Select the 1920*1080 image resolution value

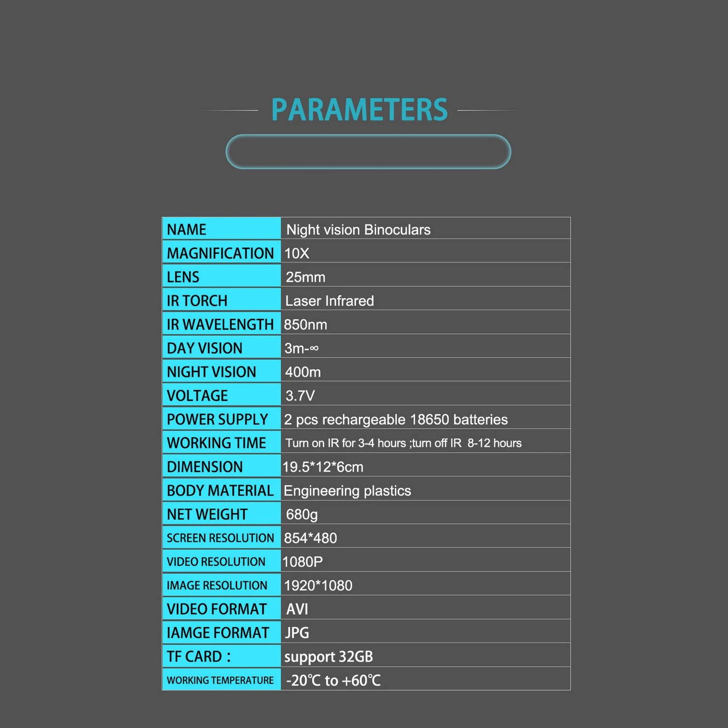point(318,586)
